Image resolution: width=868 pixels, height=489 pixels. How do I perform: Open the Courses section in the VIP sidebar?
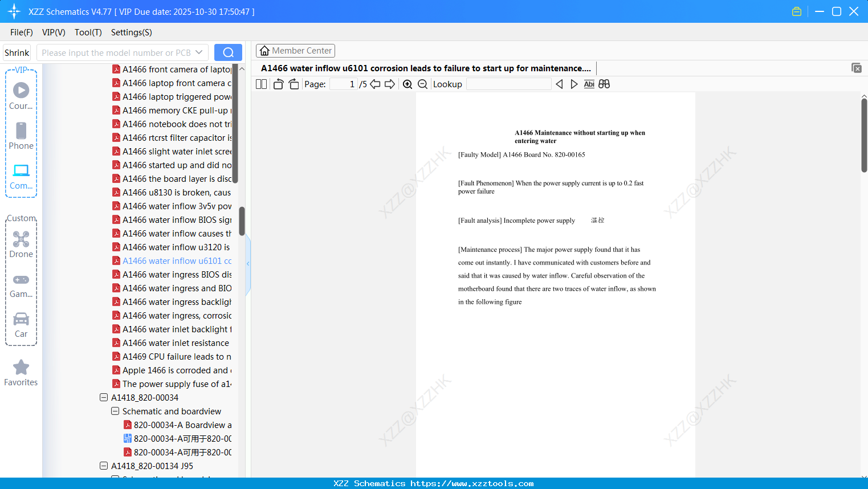21,96
